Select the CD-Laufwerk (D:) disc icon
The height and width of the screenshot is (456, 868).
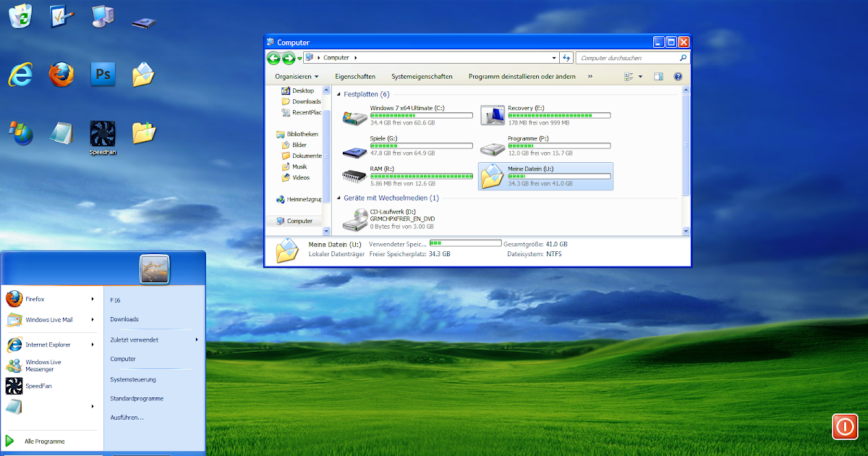354,218
